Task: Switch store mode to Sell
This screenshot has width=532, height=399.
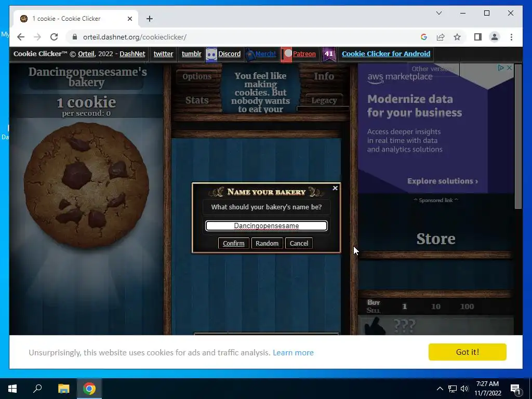Action: (x=373, y=310)
